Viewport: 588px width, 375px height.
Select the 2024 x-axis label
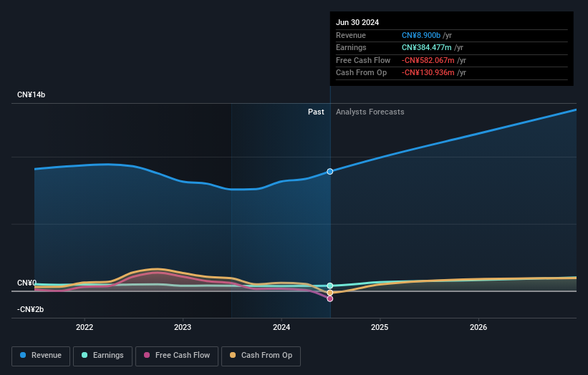(x=281, y=328)
